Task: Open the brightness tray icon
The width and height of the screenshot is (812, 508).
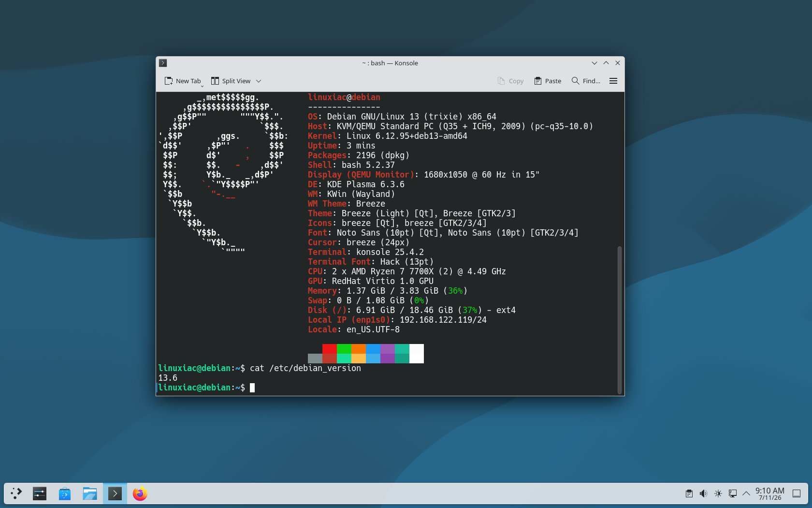Action: pyautogui.click(x=718, y=493)
